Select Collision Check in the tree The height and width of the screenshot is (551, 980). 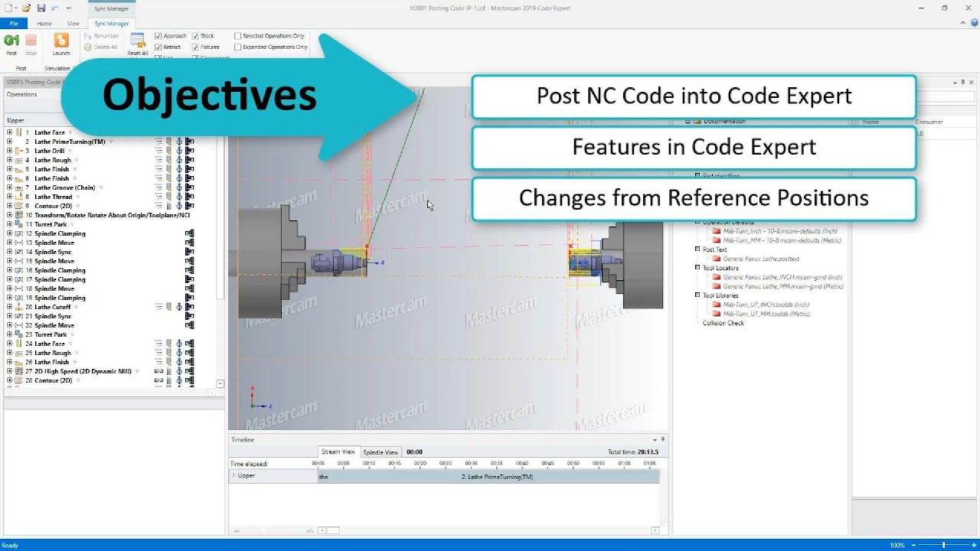click(x=724, y=323)
